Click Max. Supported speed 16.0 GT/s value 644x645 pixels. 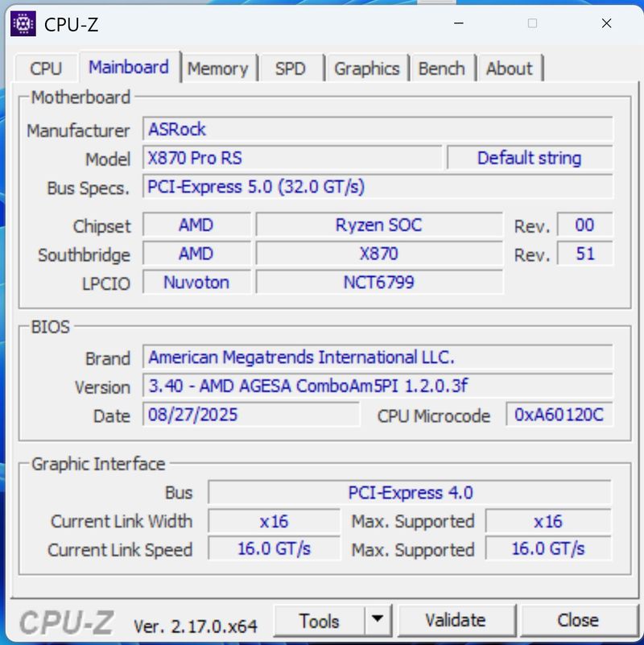tap(548, 548)
